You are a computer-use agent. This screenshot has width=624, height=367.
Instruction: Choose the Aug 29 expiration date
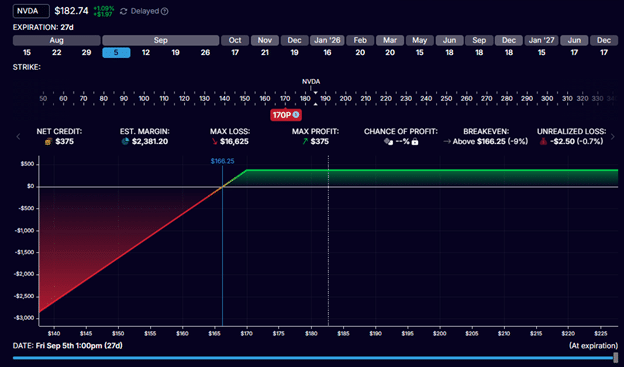tap(86, 53)
